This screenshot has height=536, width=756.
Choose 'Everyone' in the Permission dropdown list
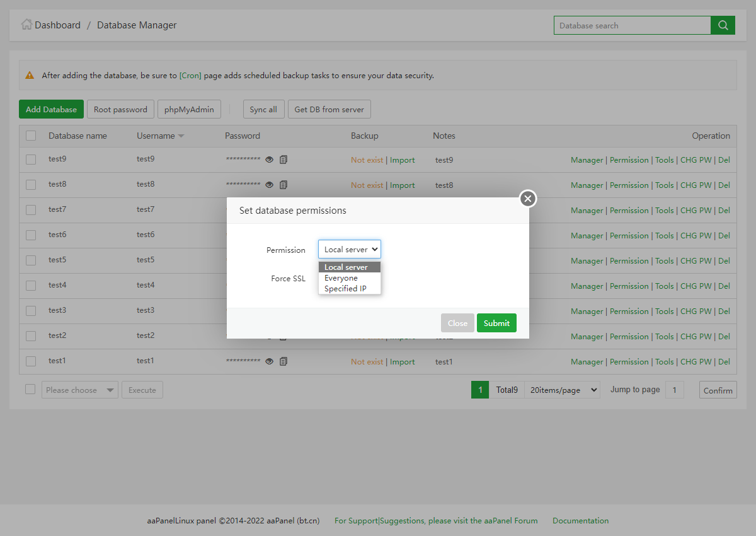click(341, 278)
